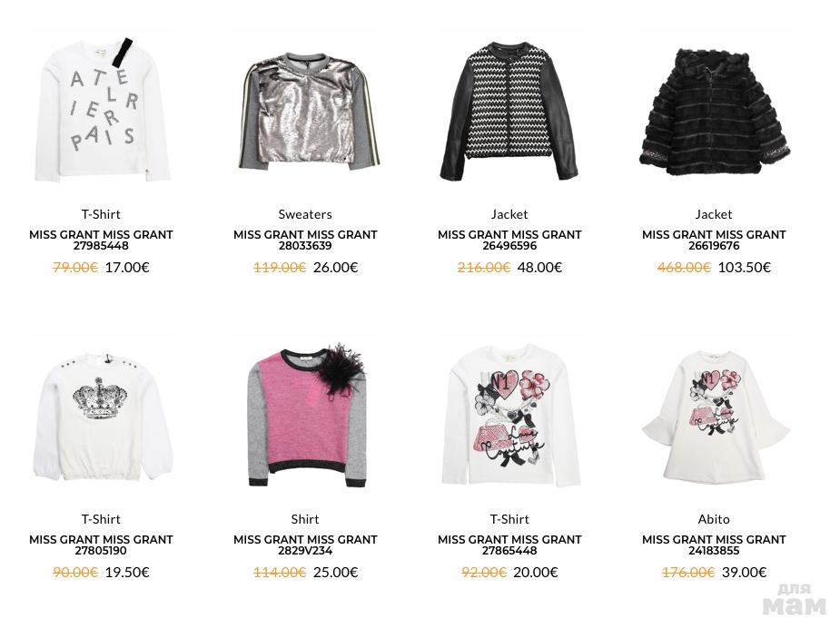
Task: Open the MISS GRANT 26496596 product link
Action: (x=509, y=240)
